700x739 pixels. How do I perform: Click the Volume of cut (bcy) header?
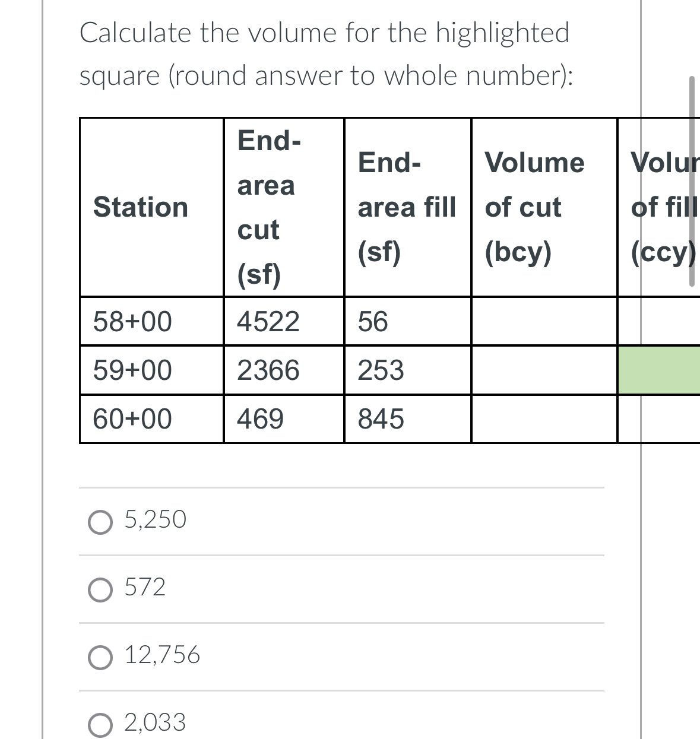coord(534,207)
